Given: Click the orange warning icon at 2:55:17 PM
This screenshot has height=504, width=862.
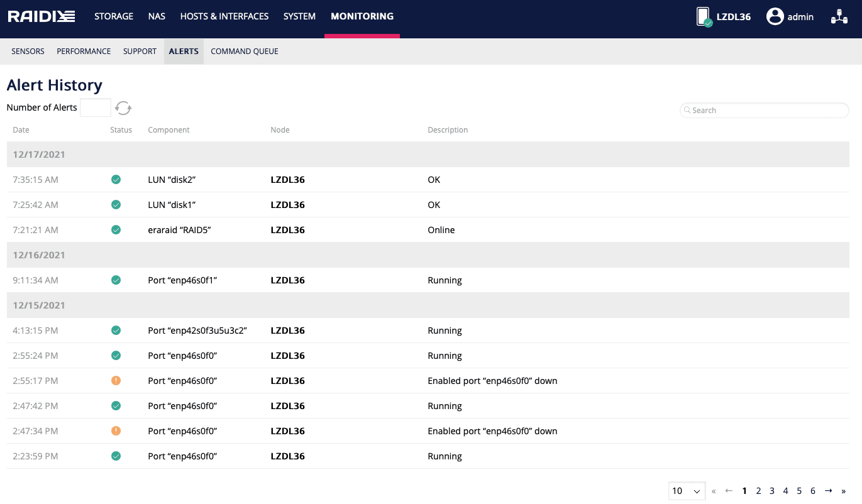Looking at the screenshot, I should click(116, 381).
